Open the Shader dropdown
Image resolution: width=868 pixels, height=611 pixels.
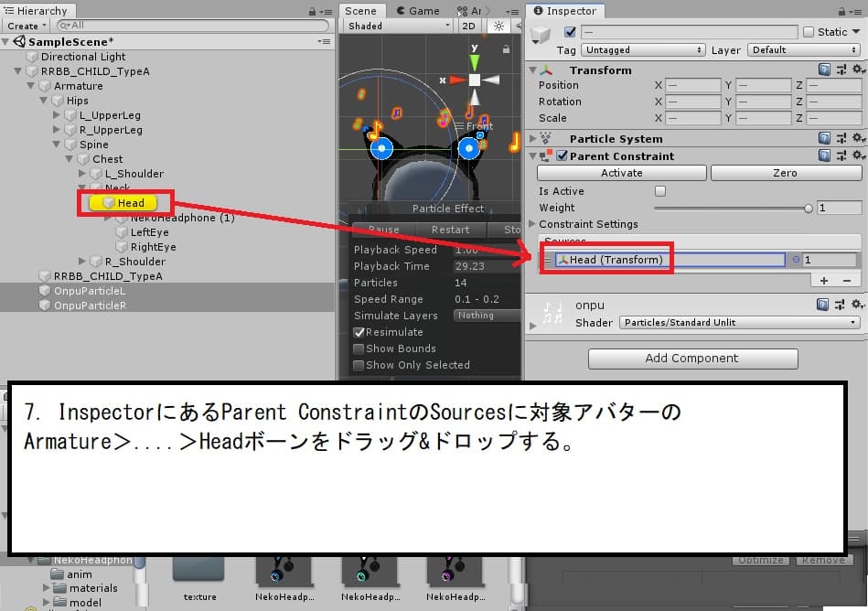coord(740,322)
